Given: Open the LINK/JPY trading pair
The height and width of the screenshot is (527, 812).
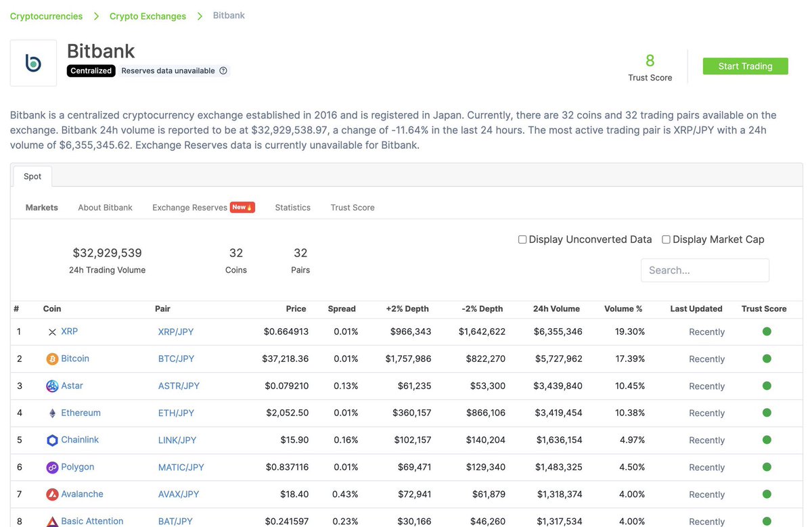Looking at the screenshot, I should (177, 440).
